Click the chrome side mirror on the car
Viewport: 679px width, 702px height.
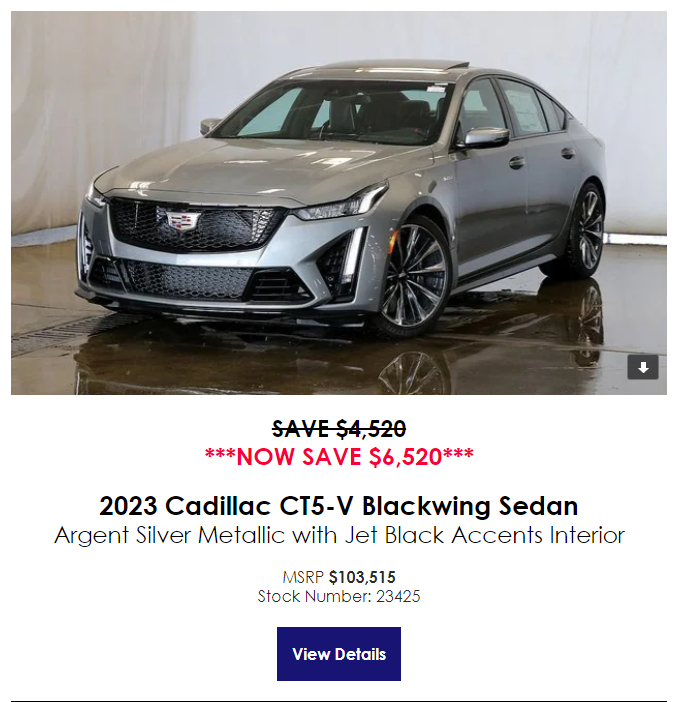click(x=484, y=137)
